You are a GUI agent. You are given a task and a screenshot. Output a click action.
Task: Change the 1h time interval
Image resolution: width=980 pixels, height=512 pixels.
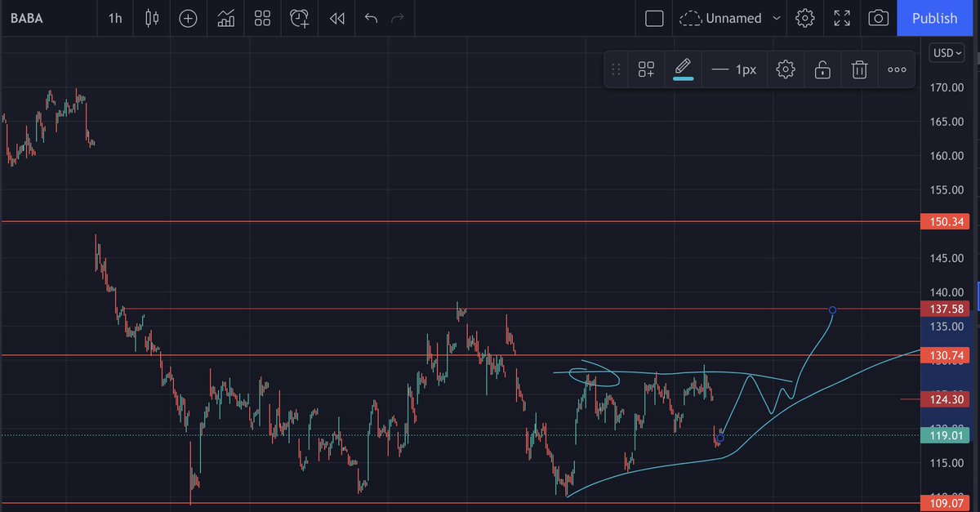click(115, 18)
